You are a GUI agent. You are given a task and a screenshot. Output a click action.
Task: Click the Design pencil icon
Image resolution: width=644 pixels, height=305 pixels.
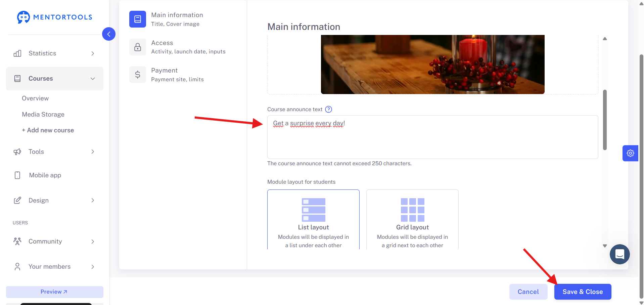click(x=17, y=201)
